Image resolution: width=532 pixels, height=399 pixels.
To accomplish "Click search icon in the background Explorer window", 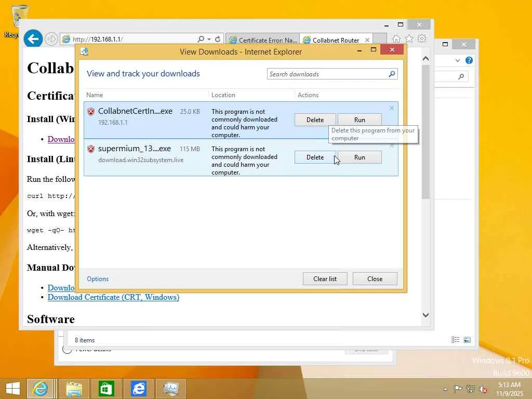I will point(461,76).
